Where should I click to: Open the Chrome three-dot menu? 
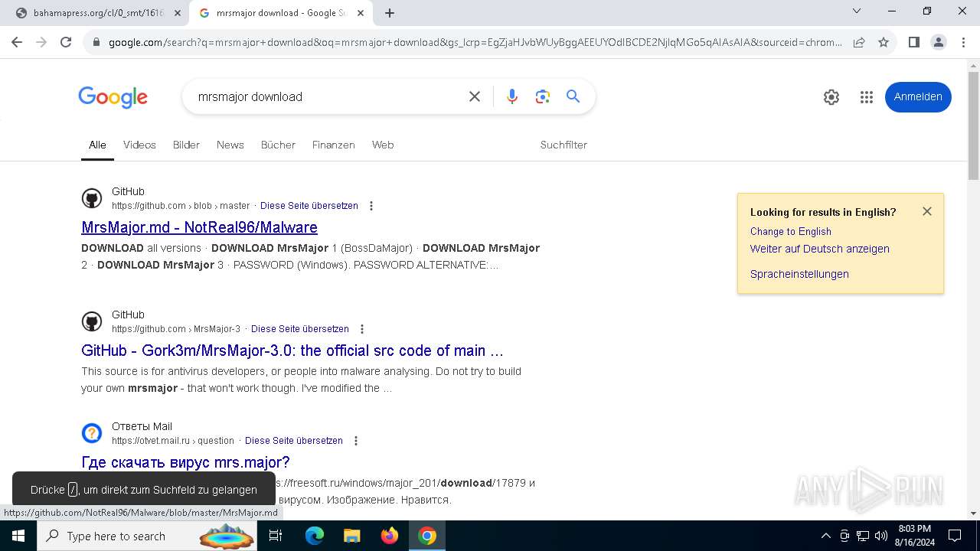pyautogui.click(x=962, y=42)
